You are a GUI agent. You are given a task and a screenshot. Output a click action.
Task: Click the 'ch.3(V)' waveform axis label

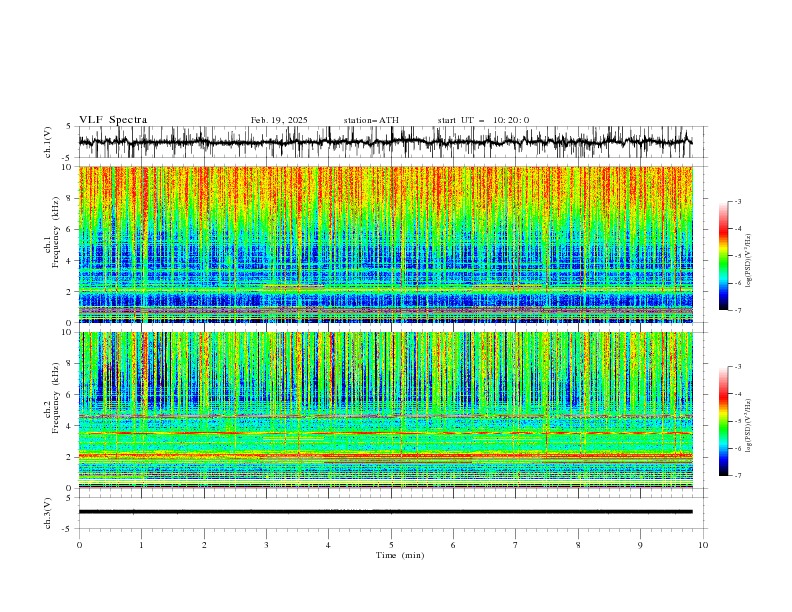[x=48, y=513]
